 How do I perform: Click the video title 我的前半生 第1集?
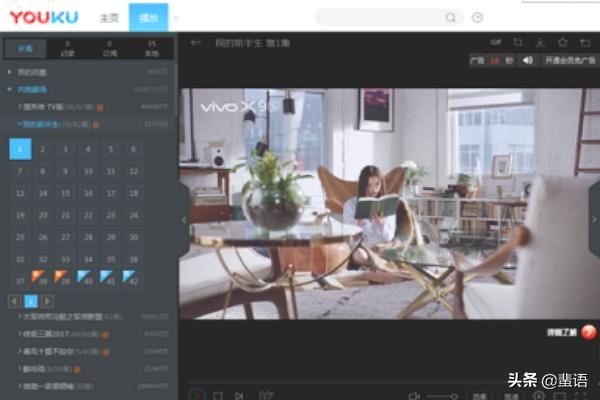click(253, 43)
